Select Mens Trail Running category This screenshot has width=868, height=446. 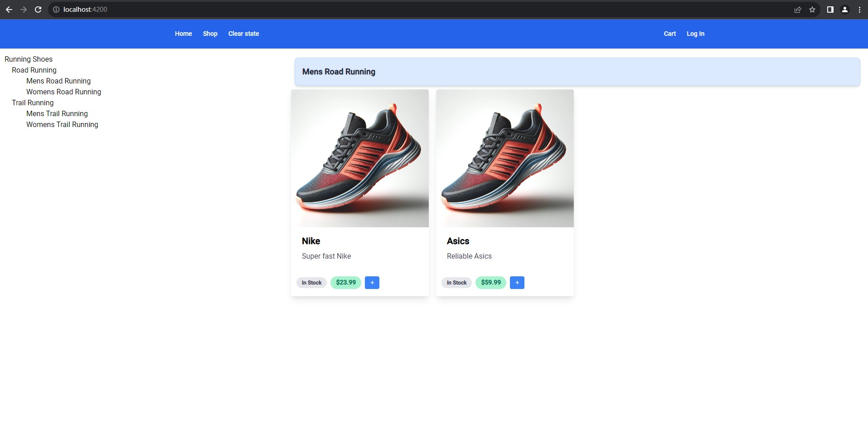pyautogui.click(x=57, y=113)
